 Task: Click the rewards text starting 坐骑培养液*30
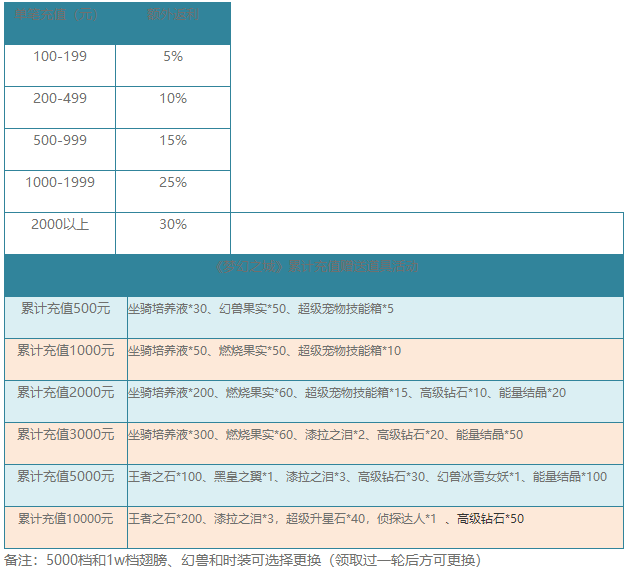coord(261,309)
